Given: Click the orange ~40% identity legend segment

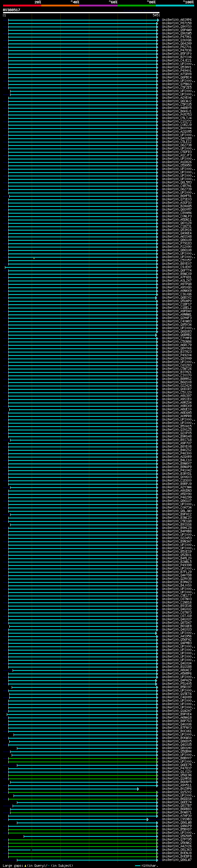Looking at the screenshot, I should 60,6.
